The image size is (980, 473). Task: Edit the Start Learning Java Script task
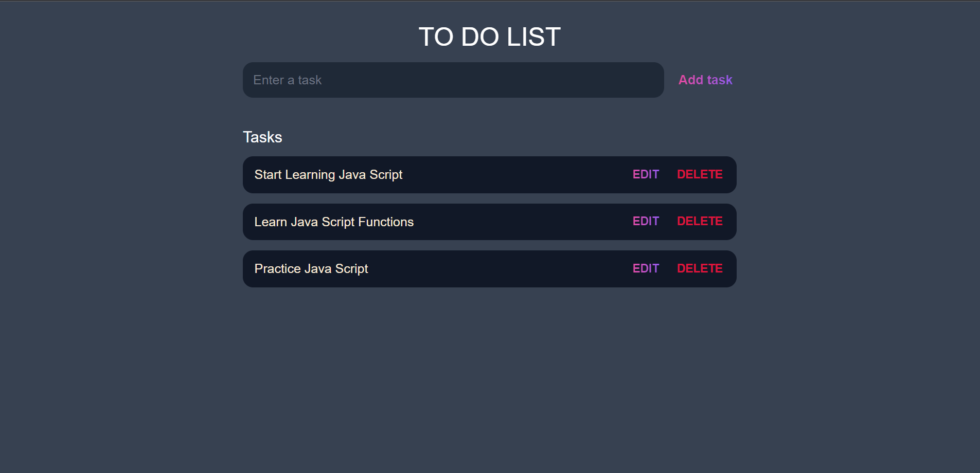(646, 174)
